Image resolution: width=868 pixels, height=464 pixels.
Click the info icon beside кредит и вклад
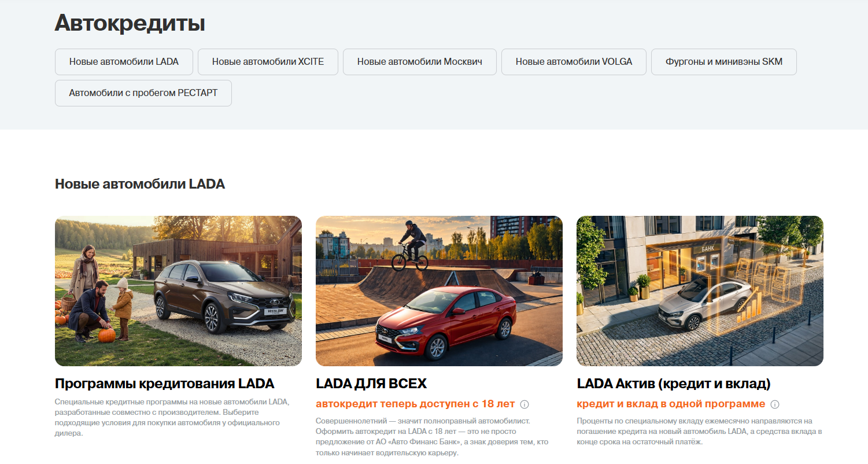pyautogui.click(x=775, y=404)
